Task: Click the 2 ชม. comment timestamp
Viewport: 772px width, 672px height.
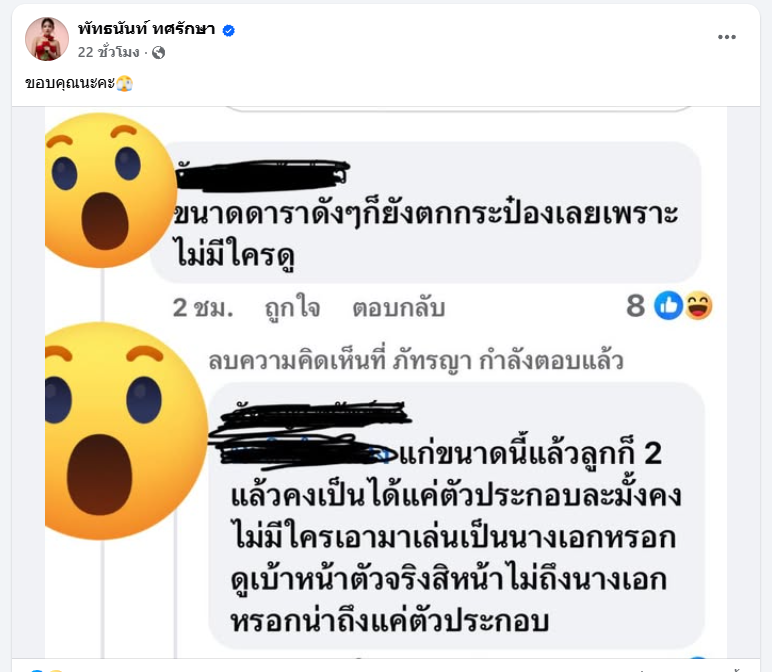Action: tap(202, 308)
